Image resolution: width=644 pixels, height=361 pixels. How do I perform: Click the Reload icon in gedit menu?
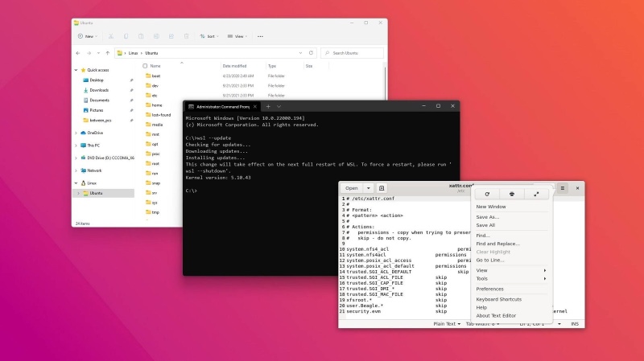487,194
